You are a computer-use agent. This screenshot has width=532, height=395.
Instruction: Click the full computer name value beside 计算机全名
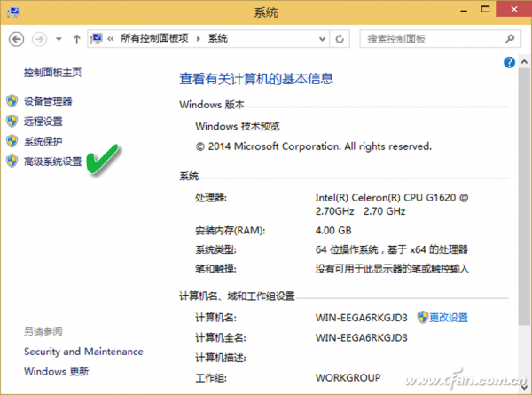362,337
